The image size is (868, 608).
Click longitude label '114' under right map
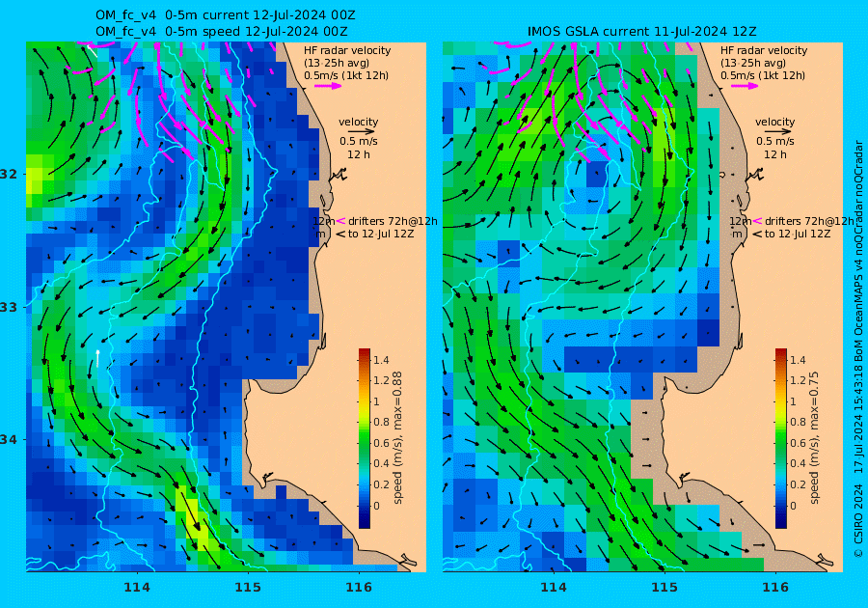point(553,588)
